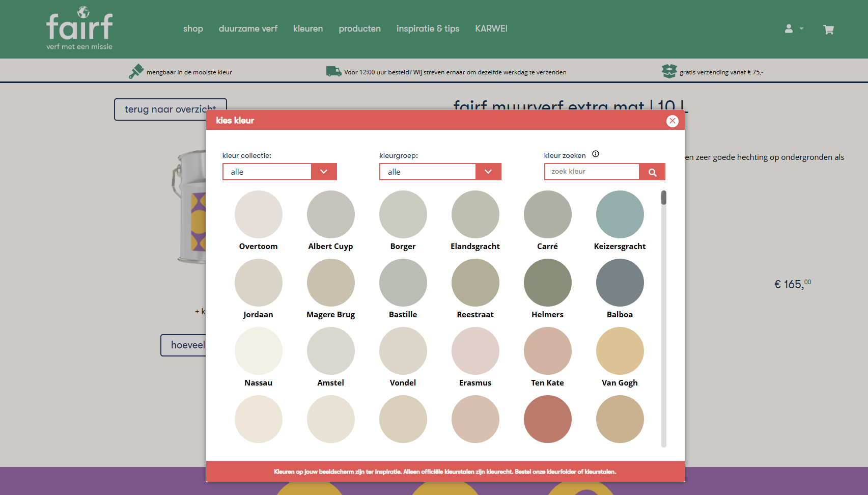Close the kies kleur dialog
The image size is (868, 495).
click(672, 121)
